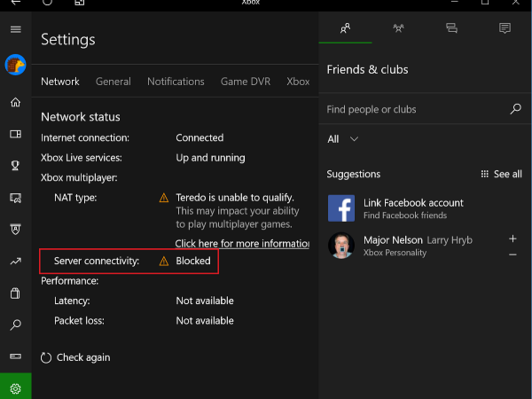Go to Home in the sidebar
532x399 pixels.
[x=16, y=102]
